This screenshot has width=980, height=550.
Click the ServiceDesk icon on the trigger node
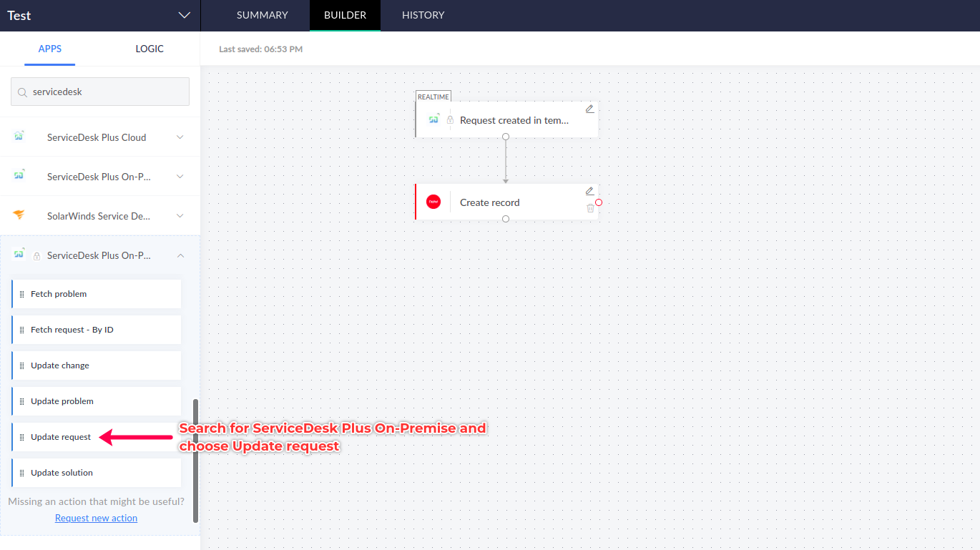pos(434,119)
